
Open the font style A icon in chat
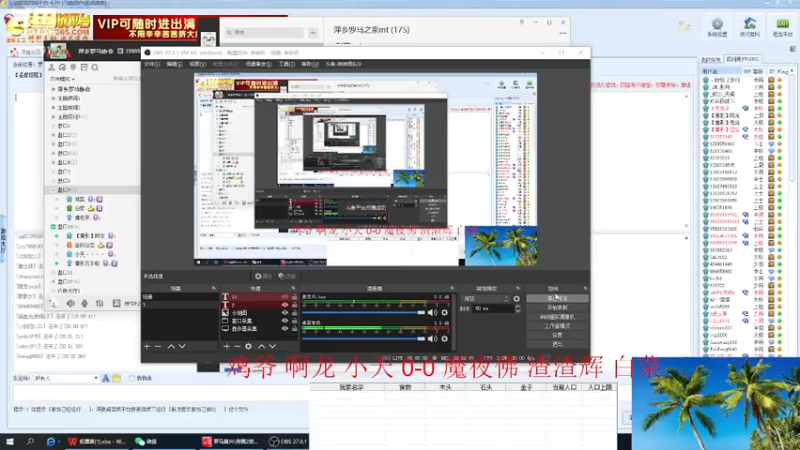(106, 379)
